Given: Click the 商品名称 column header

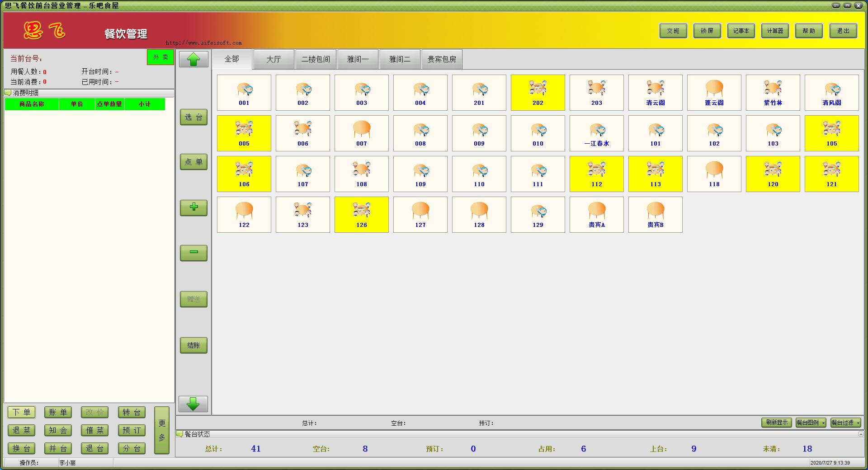Looking at the screenshot, I should point(32,104).
